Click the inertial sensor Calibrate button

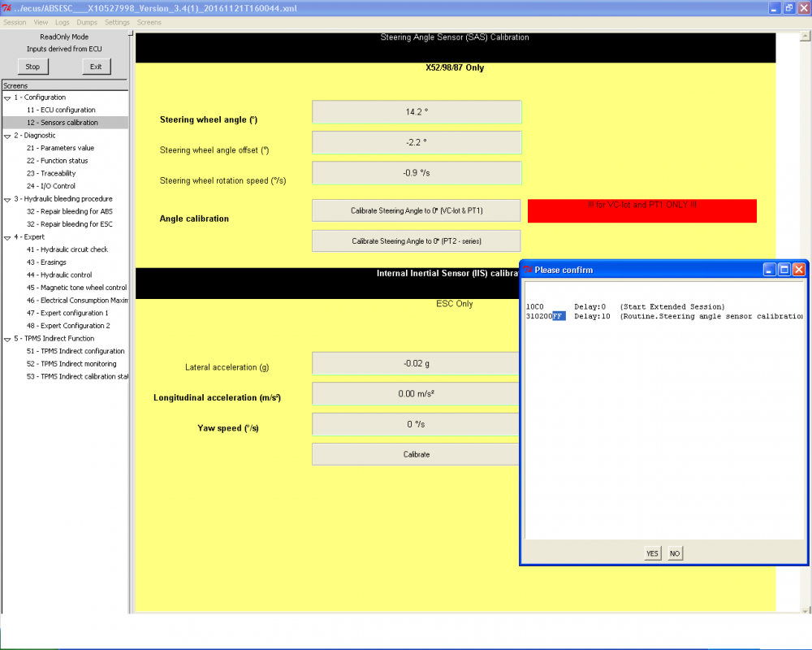[416, 454]
